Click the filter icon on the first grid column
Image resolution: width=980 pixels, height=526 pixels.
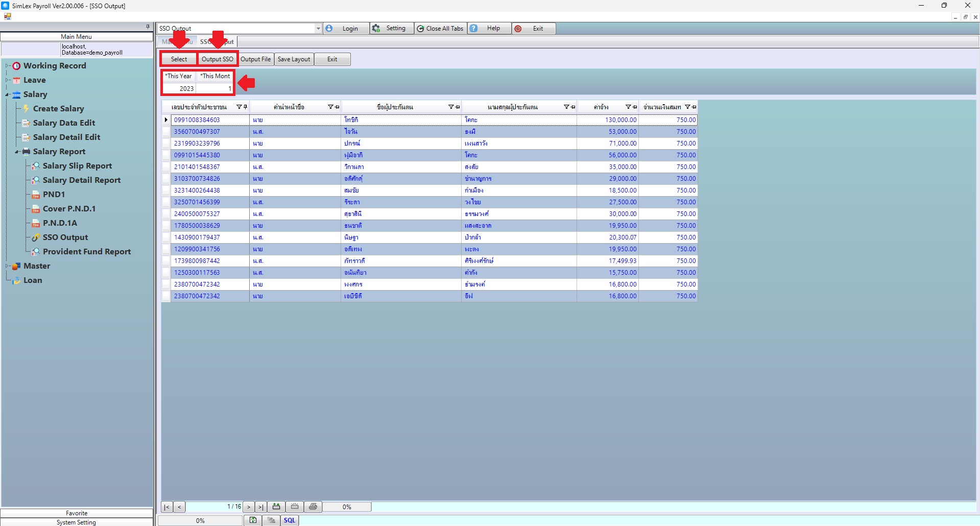coord(238,107)
